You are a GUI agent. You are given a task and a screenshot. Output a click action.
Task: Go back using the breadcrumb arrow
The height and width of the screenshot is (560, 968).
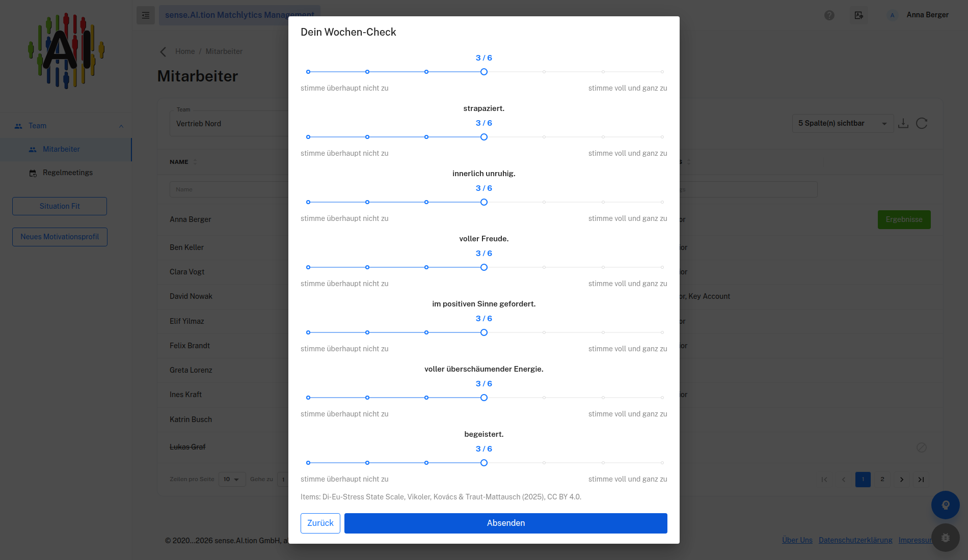pos(163,51)
